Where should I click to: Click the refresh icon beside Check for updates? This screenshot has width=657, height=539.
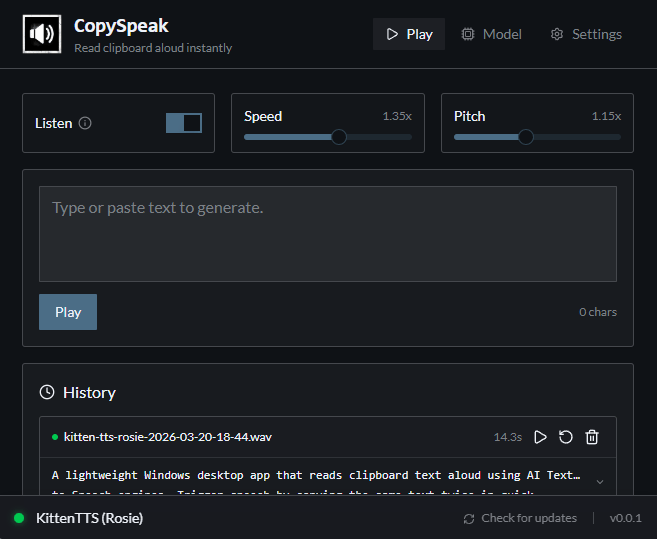(x=469, y=518)
